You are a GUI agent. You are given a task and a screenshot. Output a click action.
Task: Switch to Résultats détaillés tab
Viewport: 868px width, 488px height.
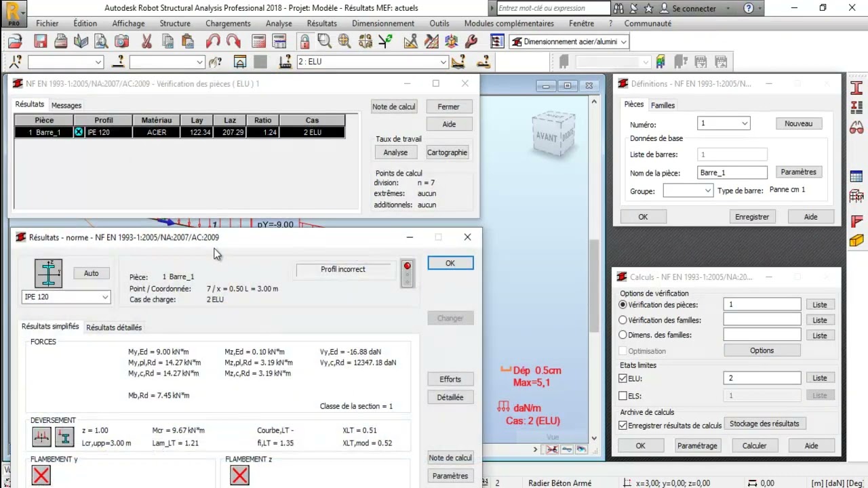[x=114, y=327]
